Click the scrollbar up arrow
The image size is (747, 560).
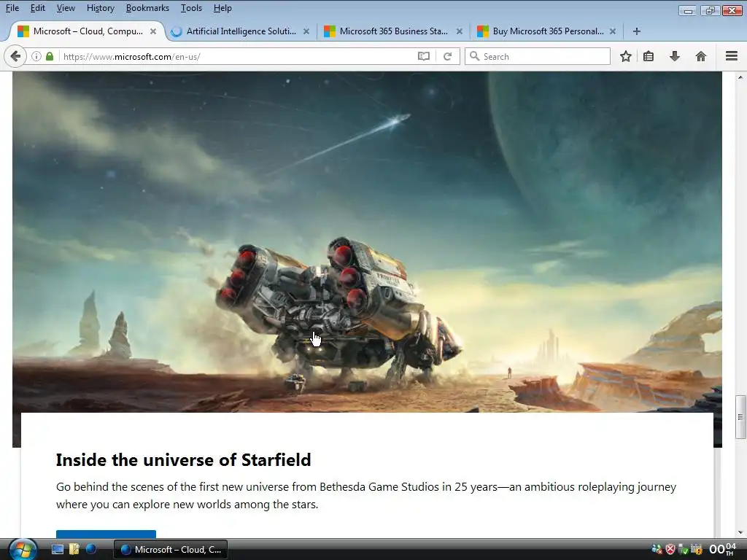[740, 77]
